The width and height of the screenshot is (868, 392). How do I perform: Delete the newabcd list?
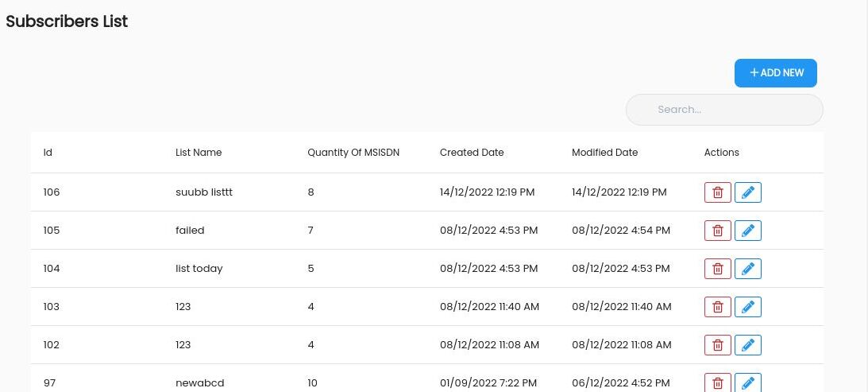(717, 382)
